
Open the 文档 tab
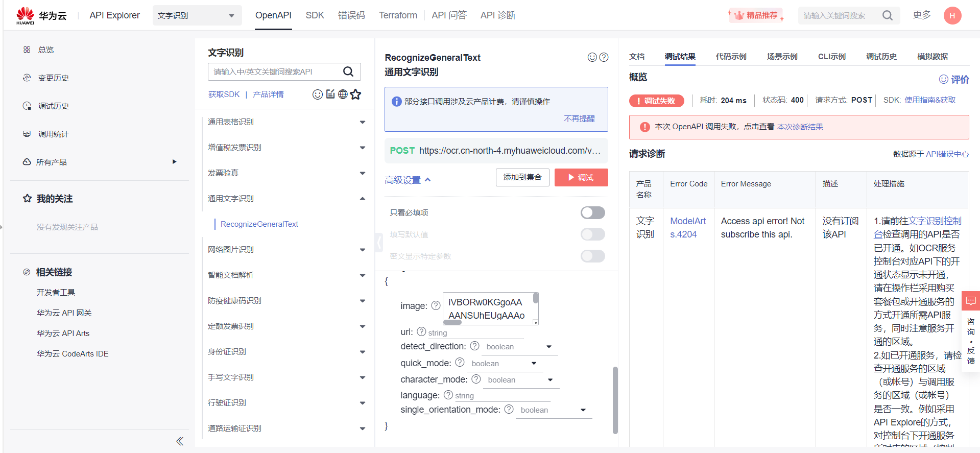[x=637, y=57]
